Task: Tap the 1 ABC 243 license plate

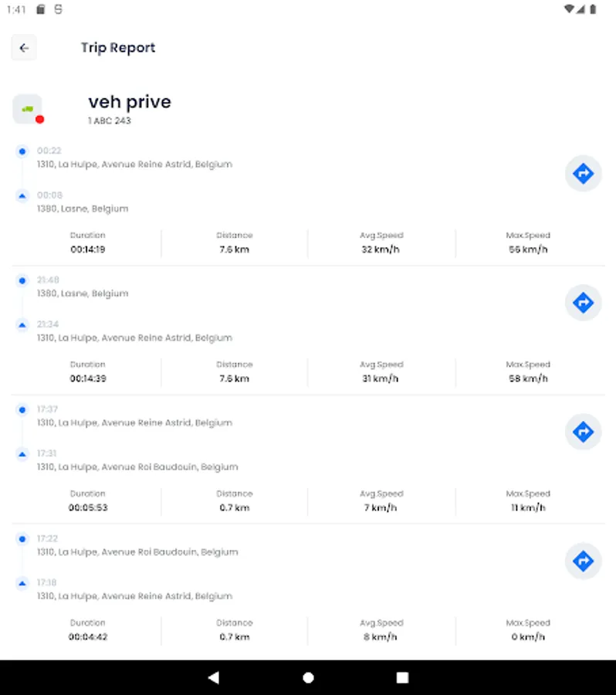Action: click(x=109, y=121)
